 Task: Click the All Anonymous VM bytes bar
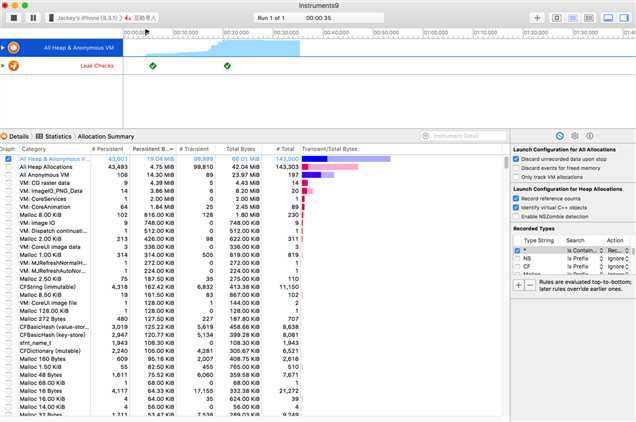pyautogui.click(x=318, y=175)
